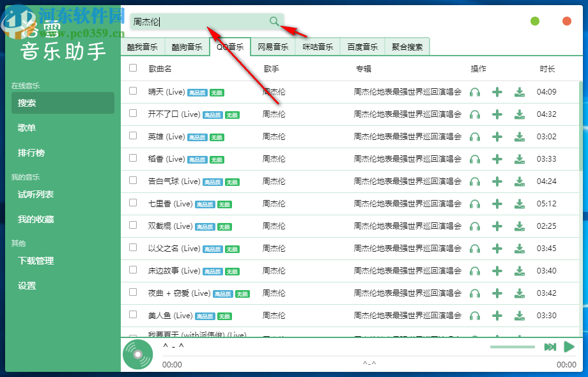588x377 pixels.
Task: Click the search magnifier icon
Action: point(274,21)
